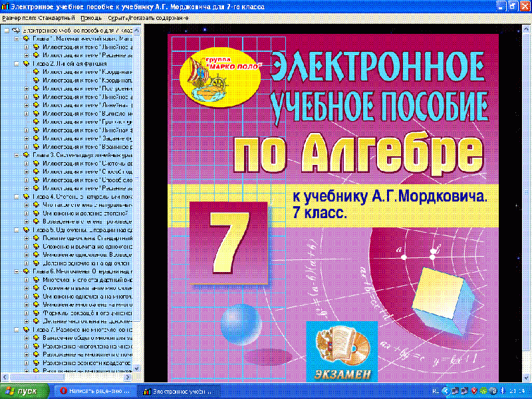Select 'Умножение и деление степеней'
This screenshot has width=532, height=399.
click(85, 213)
